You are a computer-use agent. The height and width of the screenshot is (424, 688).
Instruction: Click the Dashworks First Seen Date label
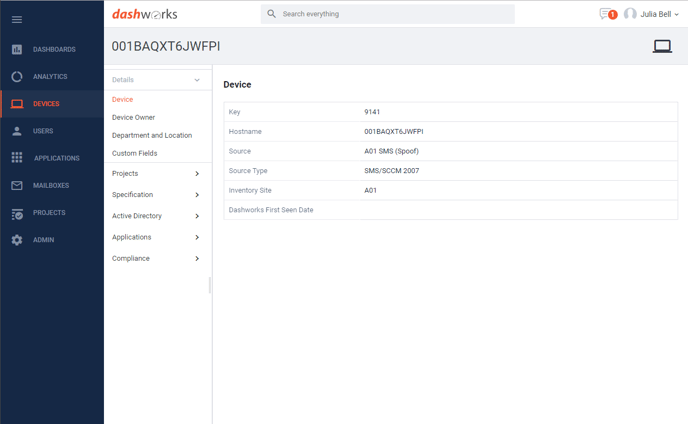(271, 210)
